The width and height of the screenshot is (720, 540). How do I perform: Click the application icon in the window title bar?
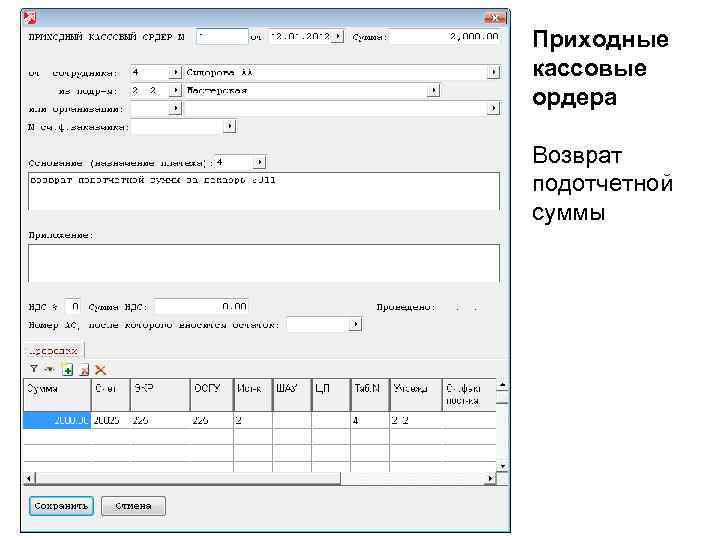30,18
